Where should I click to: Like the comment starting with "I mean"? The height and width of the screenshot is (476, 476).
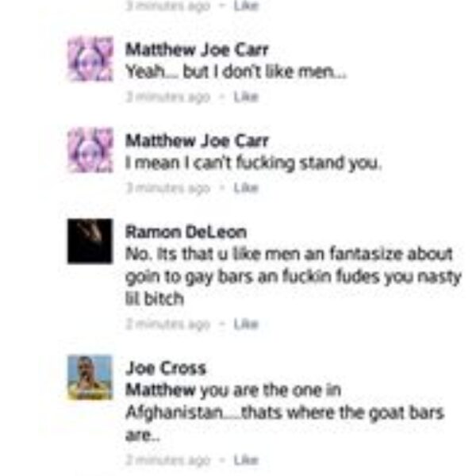coord(246,188)
